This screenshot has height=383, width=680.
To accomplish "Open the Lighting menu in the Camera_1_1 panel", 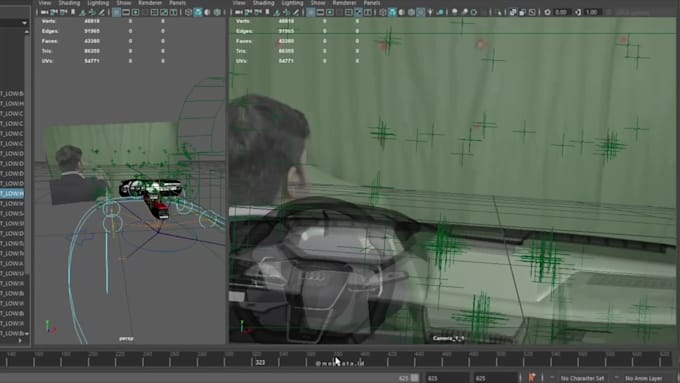I will pos(292,3).
